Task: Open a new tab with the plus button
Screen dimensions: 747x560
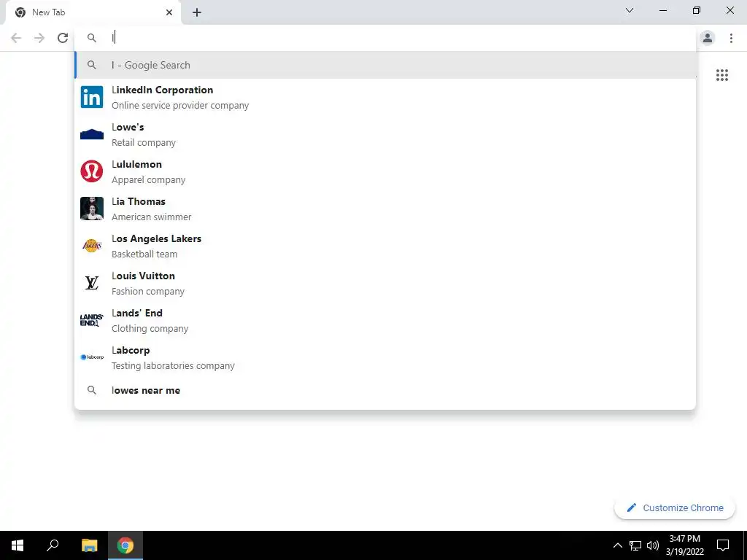Action: [x=197, y=12]
